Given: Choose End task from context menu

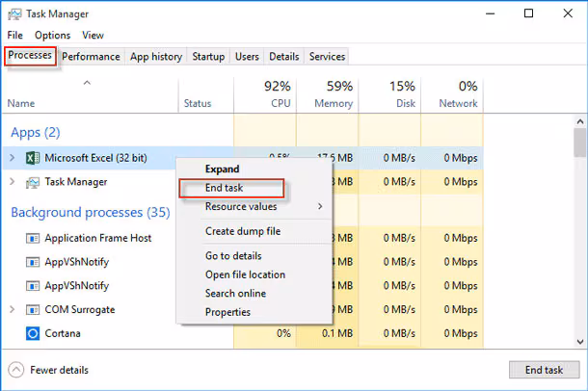Looking at the screenshot, I should tap(224, 188).
